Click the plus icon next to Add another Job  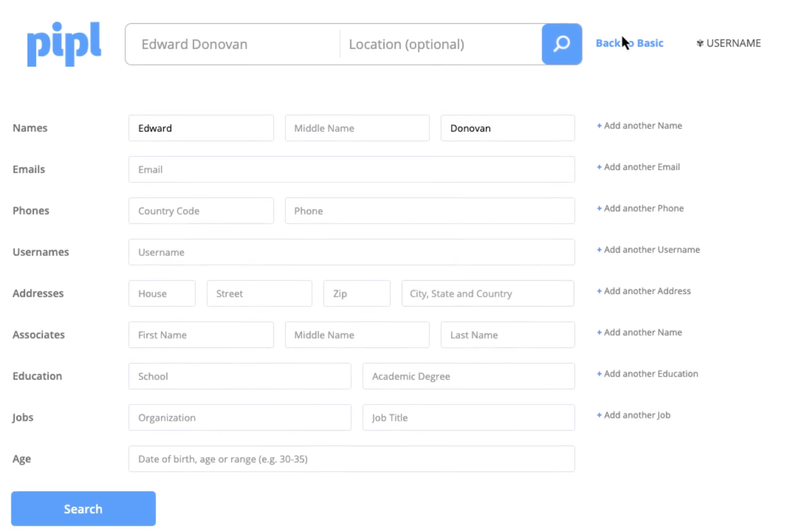[599, 415]
